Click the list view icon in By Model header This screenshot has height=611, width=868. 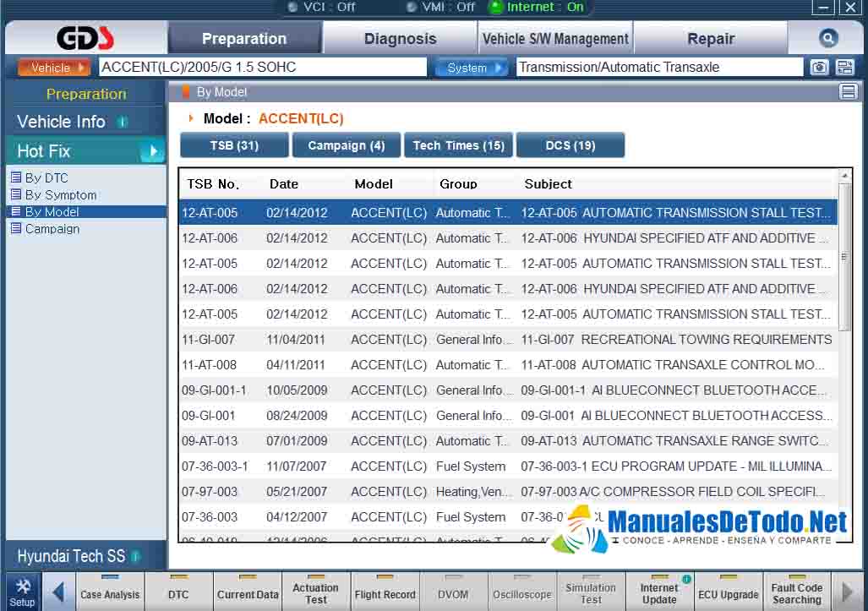pos(848,92)
